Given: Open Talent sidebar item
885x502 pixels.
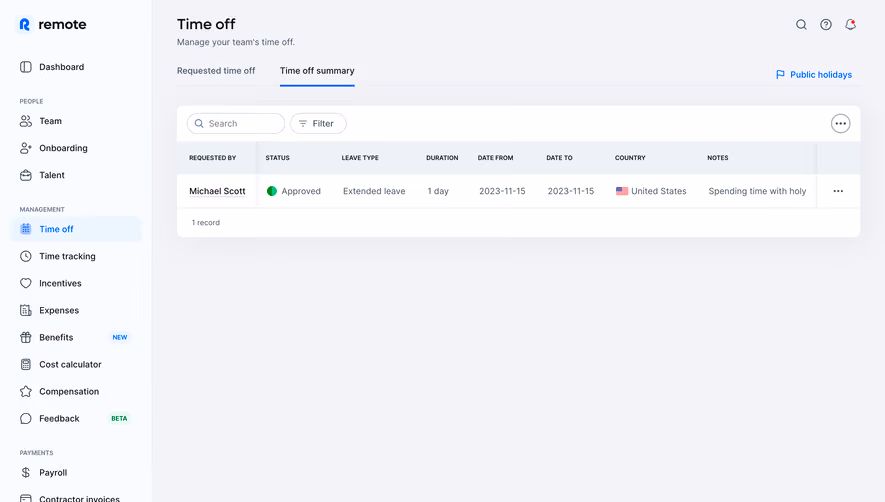Looking at the screenshot, I should coord(52,175).
